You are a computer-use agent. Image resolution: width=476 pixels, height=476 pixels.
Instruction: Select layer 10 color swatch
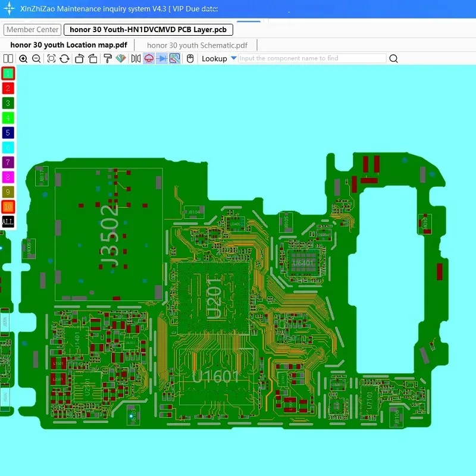click(8, 206)
